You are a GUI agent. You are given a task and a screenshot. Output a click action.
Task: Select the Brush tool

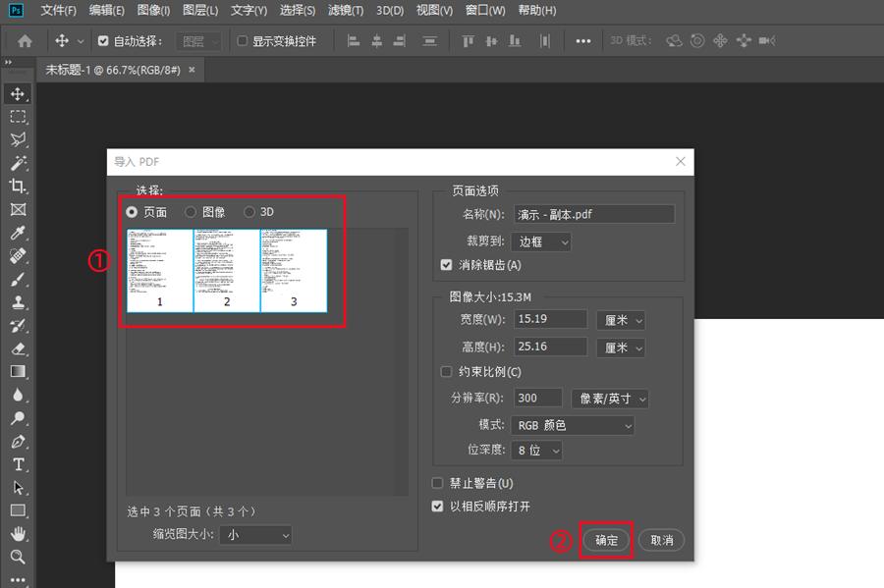18,280
